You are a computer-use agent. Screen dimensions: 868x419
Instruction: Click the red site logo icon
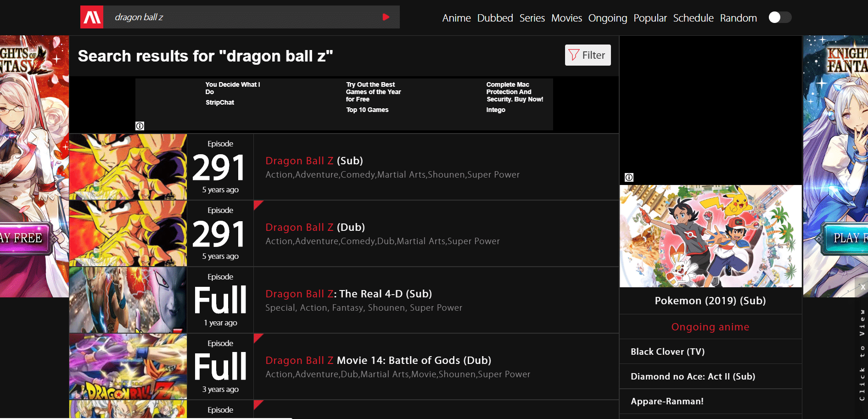click(x=92, y=17)
